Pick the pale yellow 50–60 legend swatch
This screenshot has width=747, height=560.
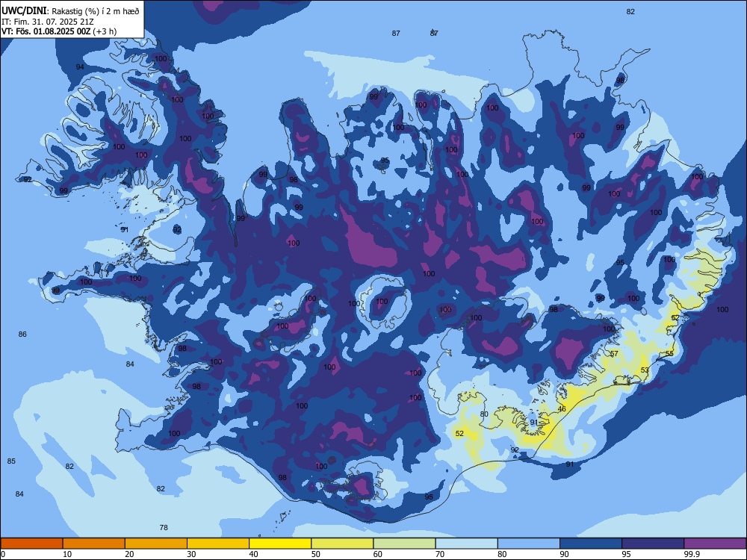point(342,544)
